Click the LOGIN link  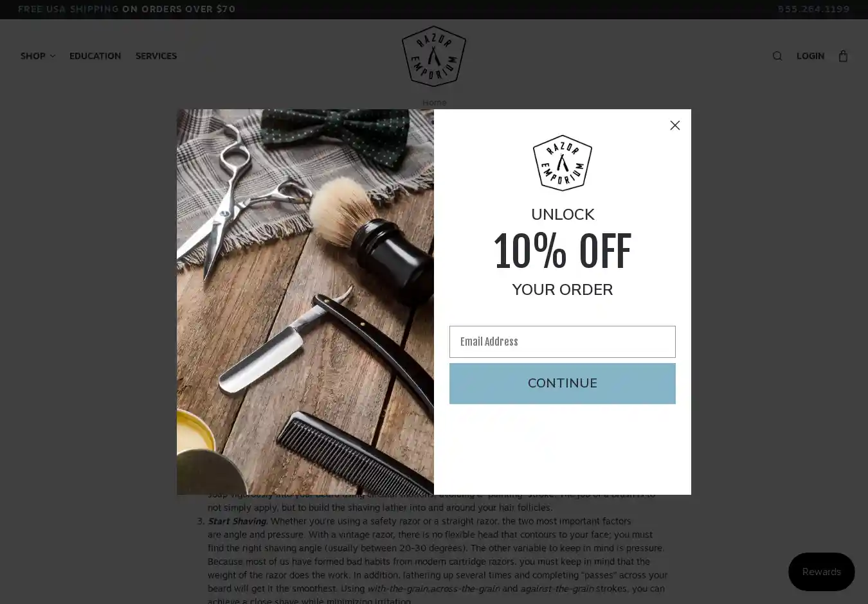coord(810,56)
